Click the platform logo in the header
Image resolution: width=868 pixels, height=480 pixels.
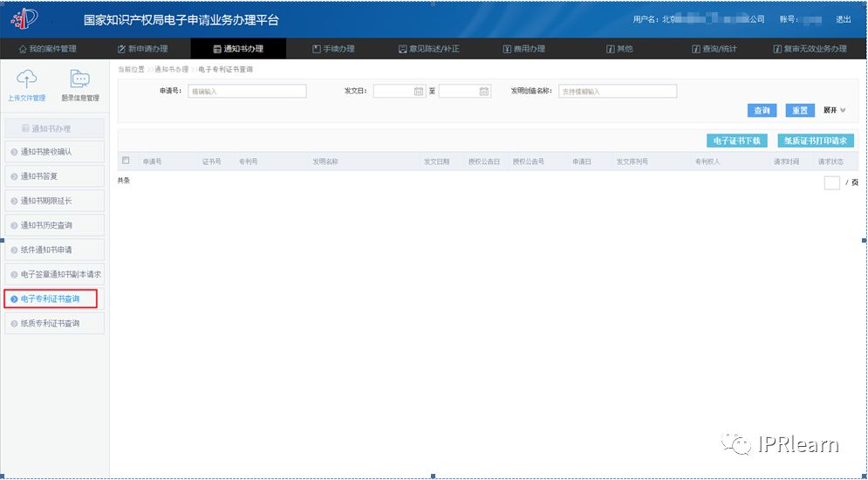[x=25, y=19]
